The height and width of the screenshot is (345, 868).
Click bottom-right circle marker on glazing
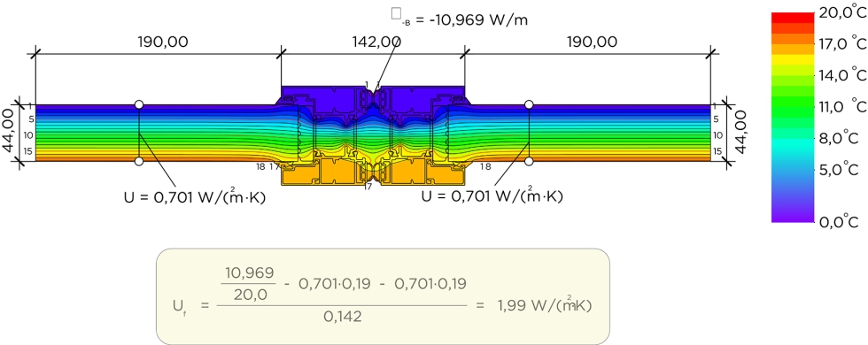click(x=530, y=161)
